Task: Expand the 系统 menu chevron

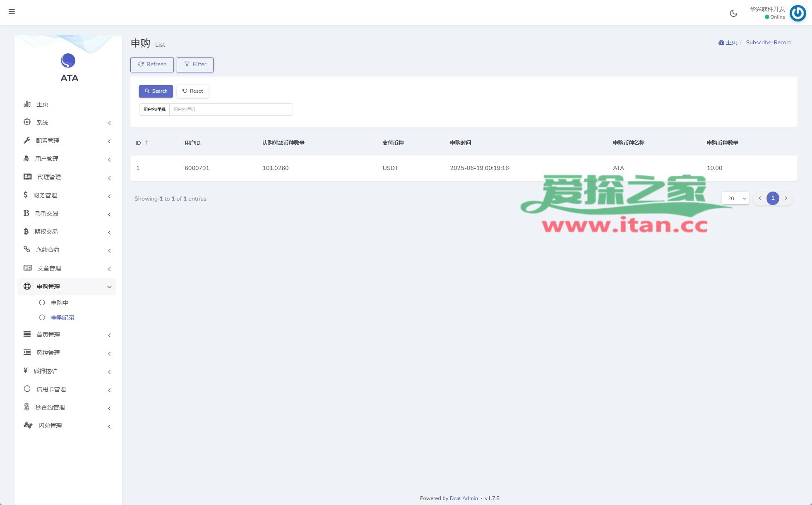Action: (x=109, y=123)
